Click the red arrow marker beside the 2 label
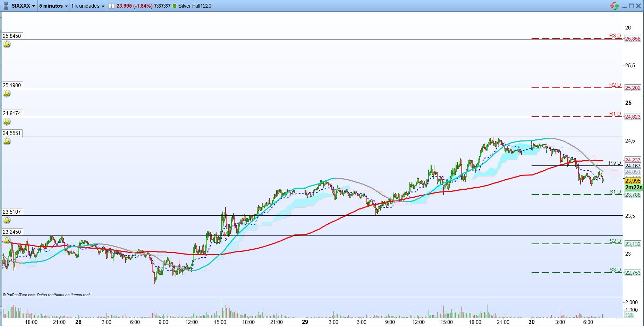Viewport: 644px width, 326px height. click(224, 234)
